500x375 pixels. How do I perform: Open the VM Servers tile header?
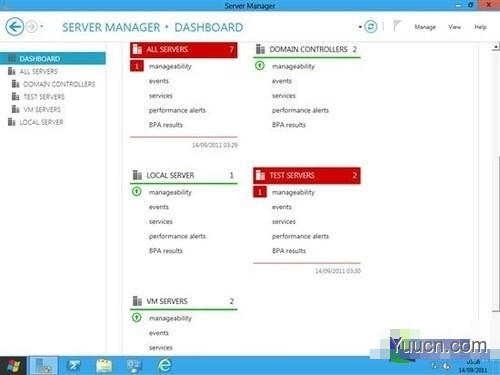[x=184, y=301]
